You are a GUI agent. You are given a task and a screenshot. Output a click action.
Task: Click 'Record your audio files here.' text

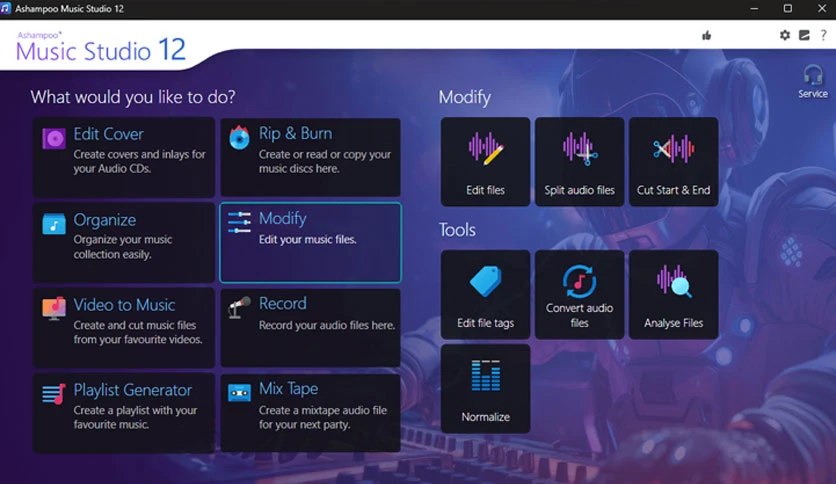(327, 325)
